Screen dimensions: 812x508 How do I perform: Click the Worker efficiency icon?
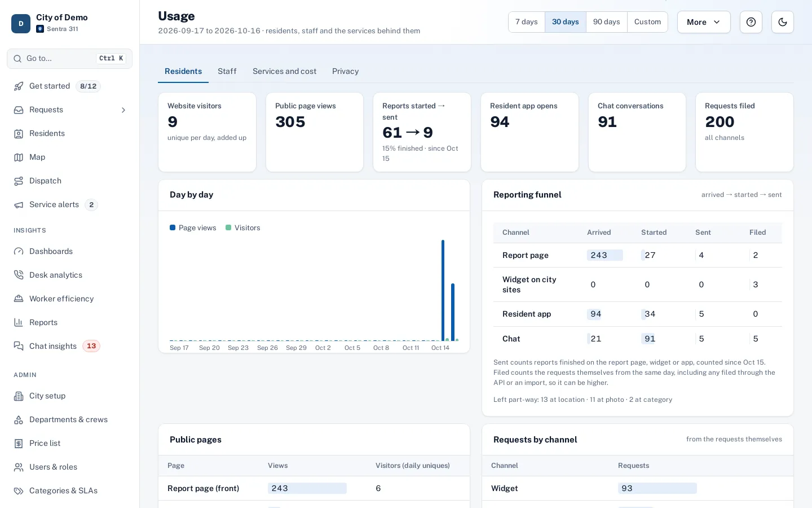[x=19, y=299]
